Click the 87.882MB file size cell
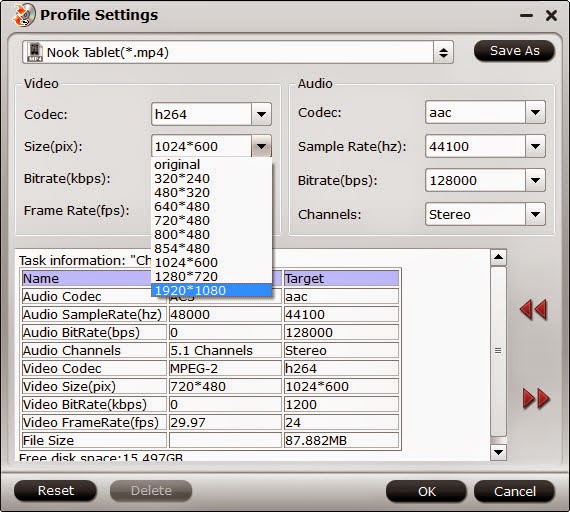 click(341, 440)
